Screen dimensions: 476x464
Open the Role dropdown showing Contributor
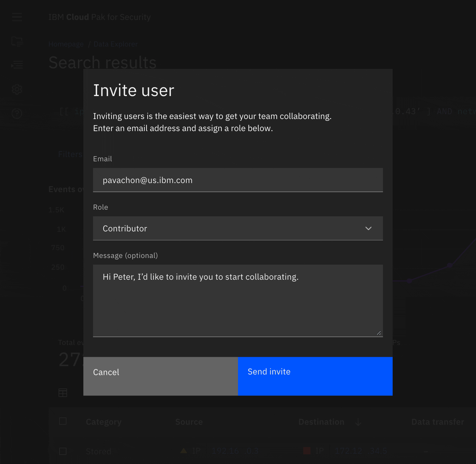point(230,228)
